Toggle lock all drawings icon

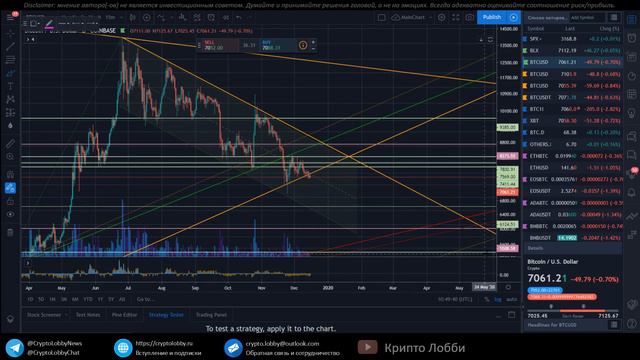click(10, 201)
